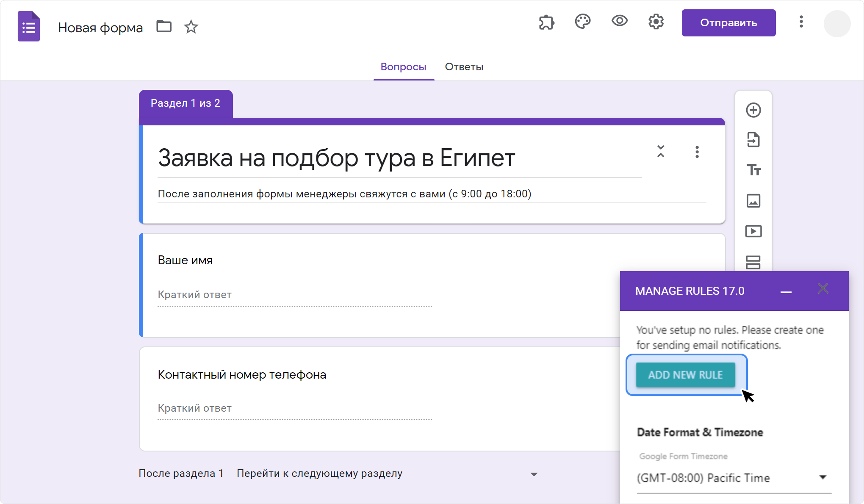This screenshot has height=504, width=864.
Task: Click the ADD NEW RULE button
Action: (686, 375)
